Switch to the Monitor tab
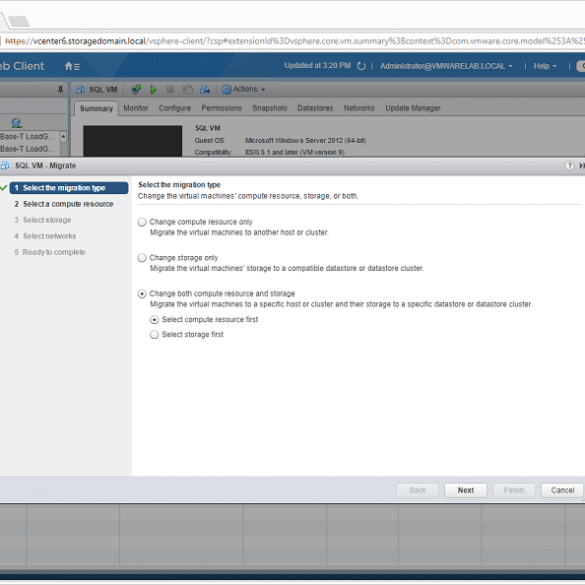585x585 pixels. coord(136,108)
